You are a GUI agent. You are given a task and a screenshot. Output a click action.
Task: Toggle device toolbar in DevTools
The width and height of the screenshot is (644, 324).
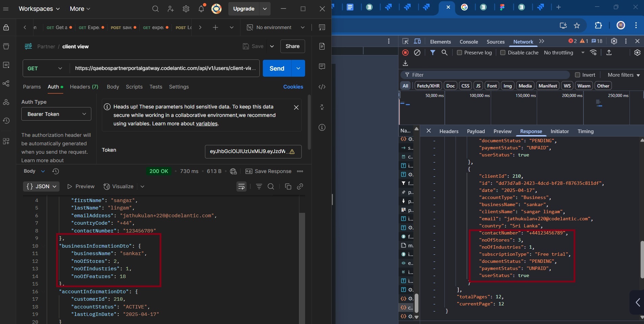tap(418, 41)
